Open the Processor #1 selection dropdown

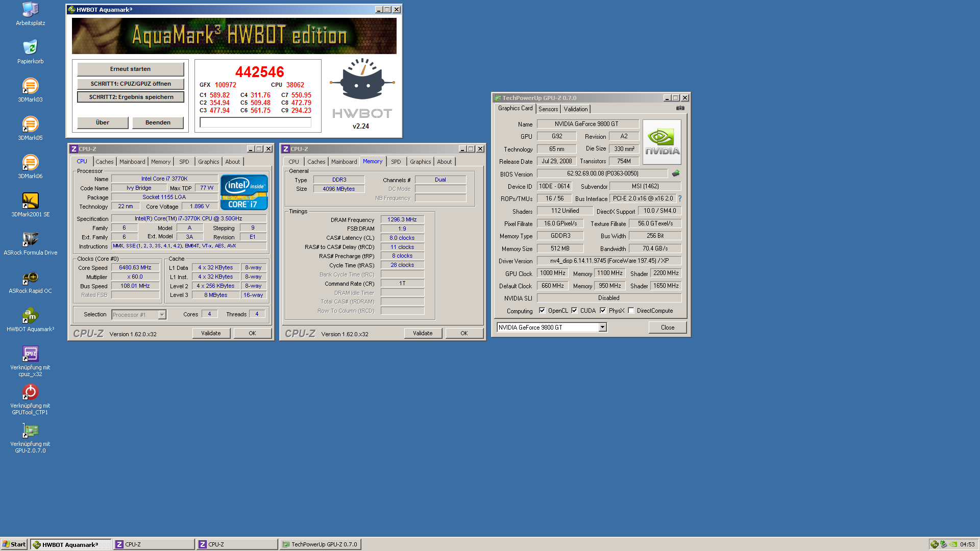click(x=162, y=314)
